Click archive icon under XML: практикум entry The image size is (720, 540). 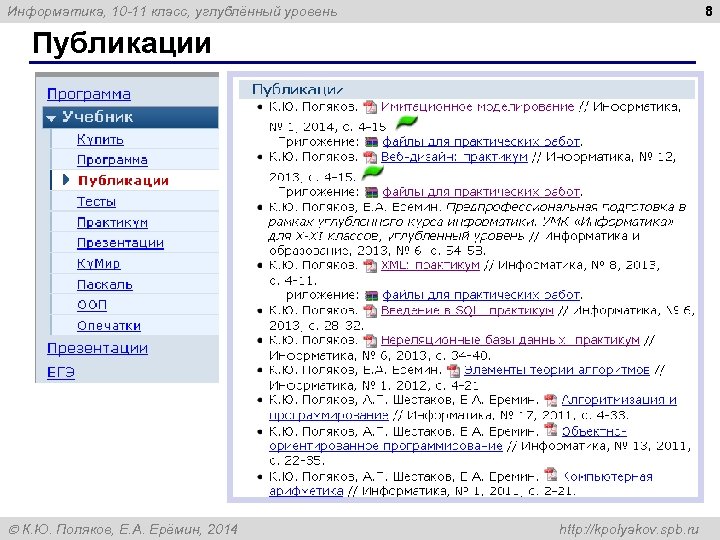371,295
